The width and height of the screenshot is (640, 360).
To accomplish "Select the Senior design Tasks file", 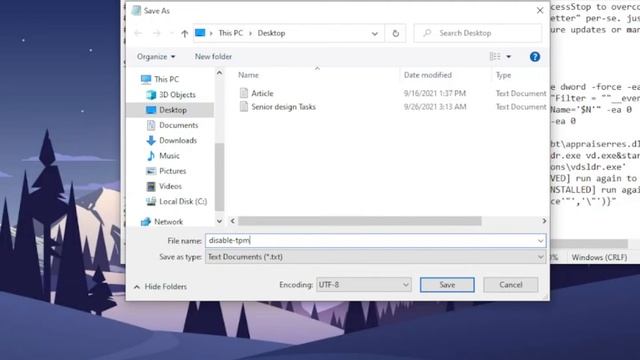I will coord(283,107).
